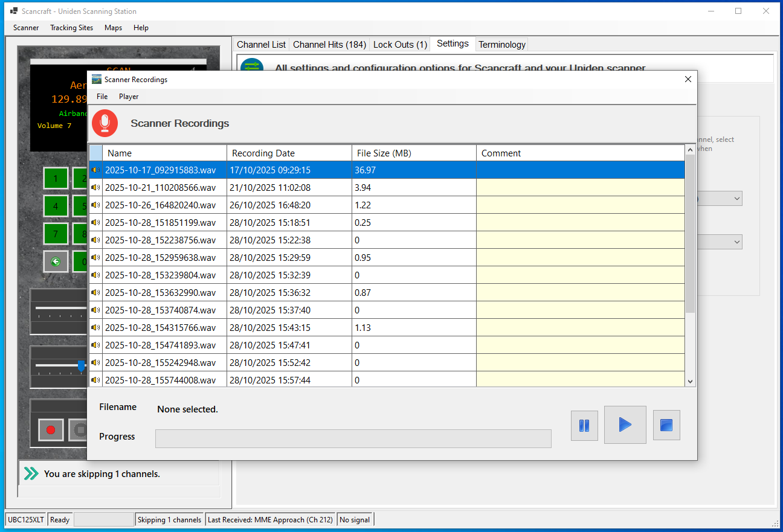This screenshot has height=532, width=783.
Task: Select recording 2025-10-26_164820240.wav row
Action: (x=160, y=205)
